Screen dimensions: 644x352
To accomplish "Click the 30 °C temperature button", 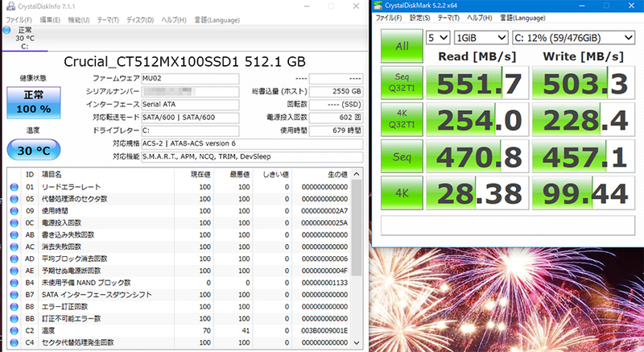I will coord(34,151).
